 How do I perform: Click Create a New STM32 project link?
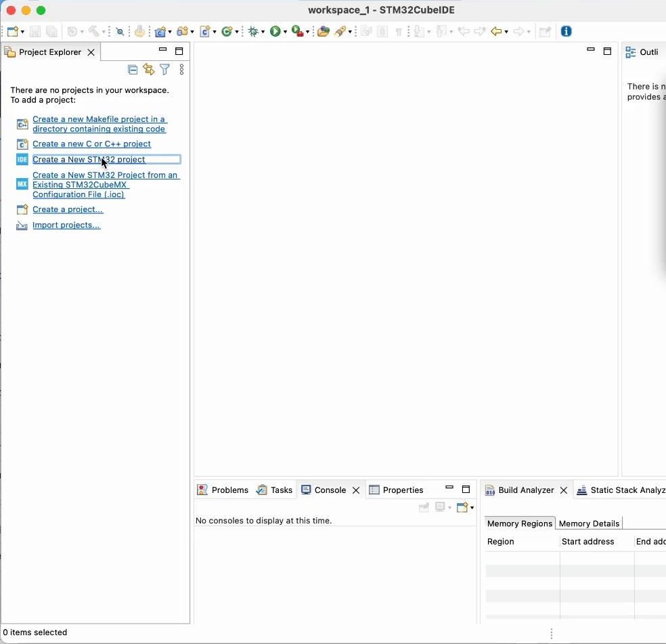[89, 160]
